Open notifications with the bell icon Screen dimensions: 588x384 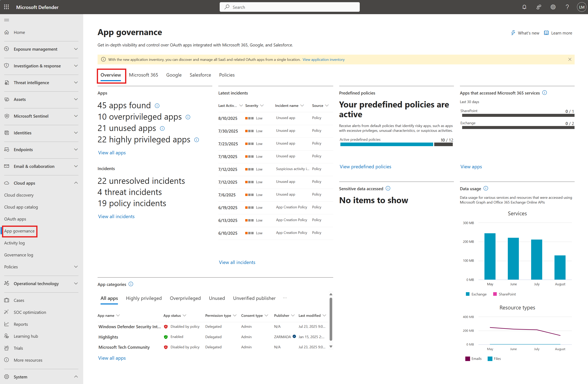tap(524, 7)
